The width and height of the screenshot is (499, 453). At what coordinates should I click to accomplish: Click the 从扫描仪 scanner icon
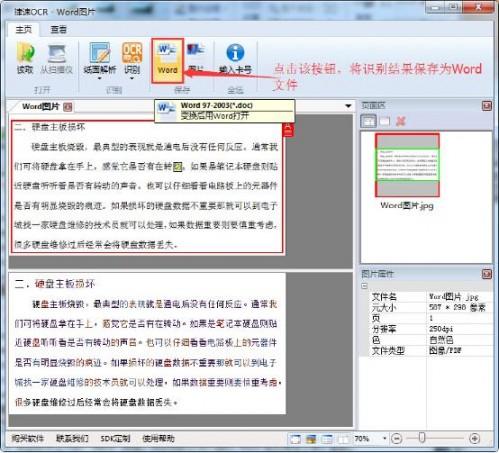tap(57, 53)
